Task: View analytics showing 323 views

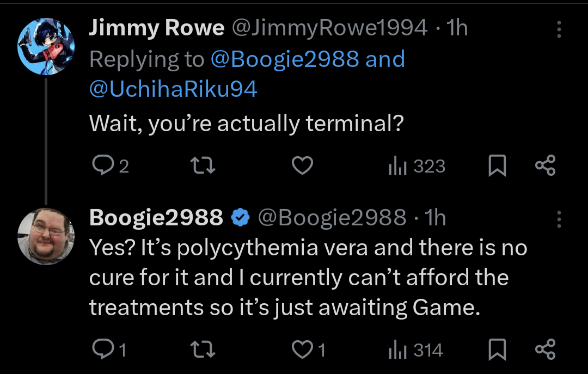Action: (416, 166)
